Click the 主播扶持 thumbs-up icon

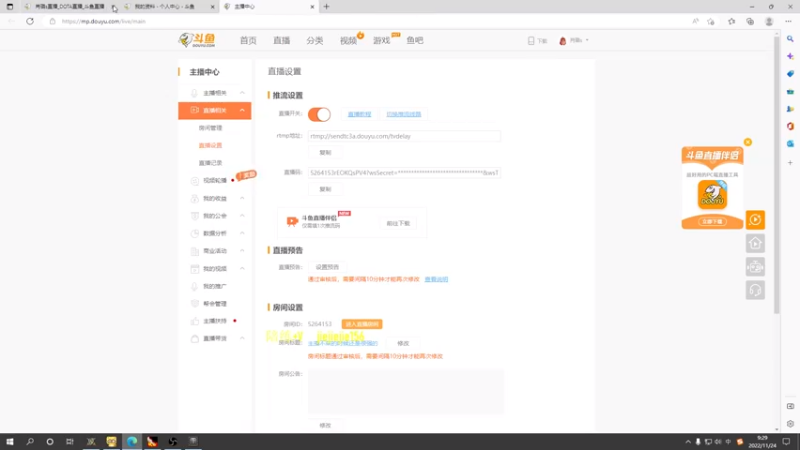click(194, 321)
